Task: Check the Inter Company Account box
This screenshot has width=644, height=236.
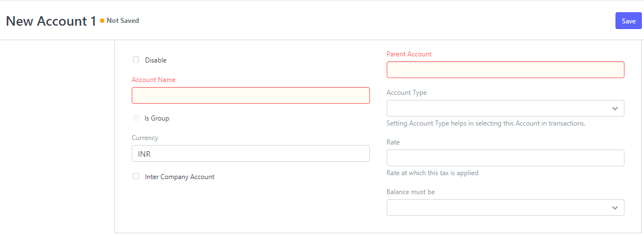Action: pyautogui.click(x=136, y=176)
